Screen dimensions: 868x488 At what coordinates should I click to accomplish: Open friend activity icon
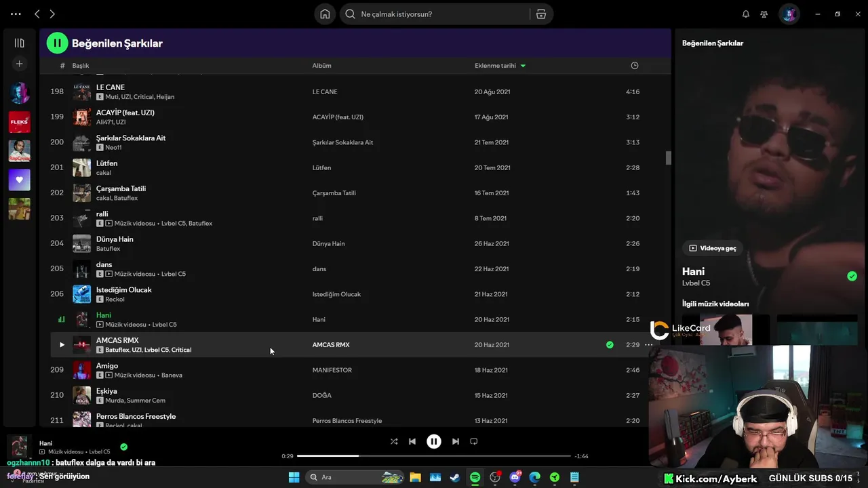[764, 14]
